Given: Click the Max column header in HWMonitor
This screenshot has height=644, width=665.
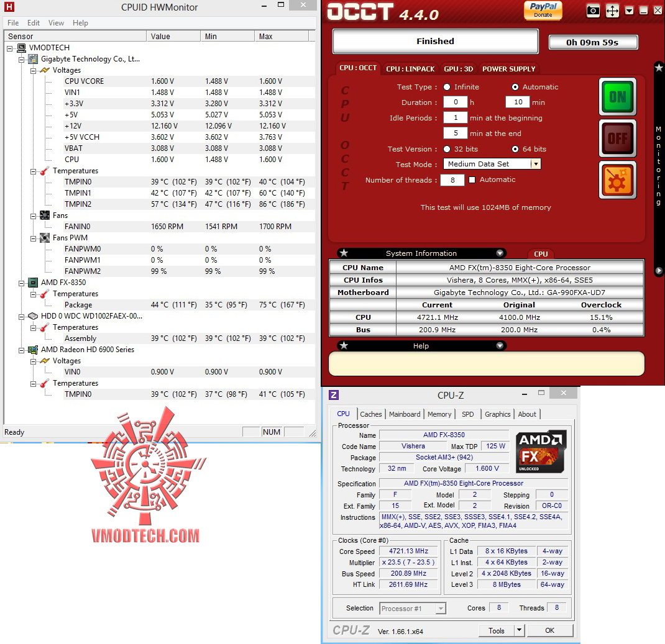Looking at the screenshot, I should (282, 37).
